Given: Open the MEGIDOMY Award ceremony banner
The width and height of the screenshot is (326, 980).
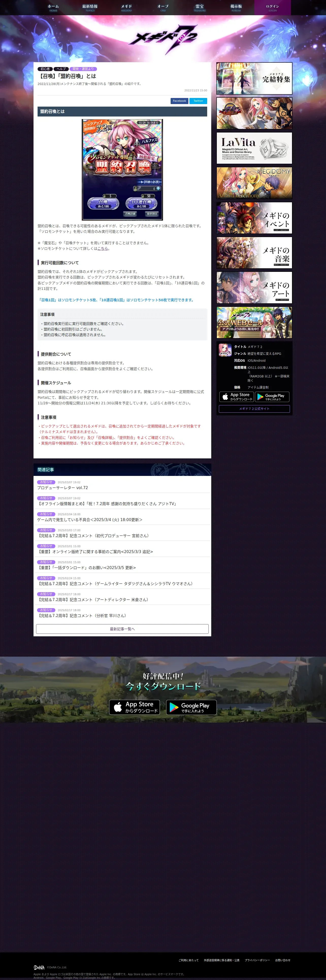Looking at the screenshot, I should 254,183.
